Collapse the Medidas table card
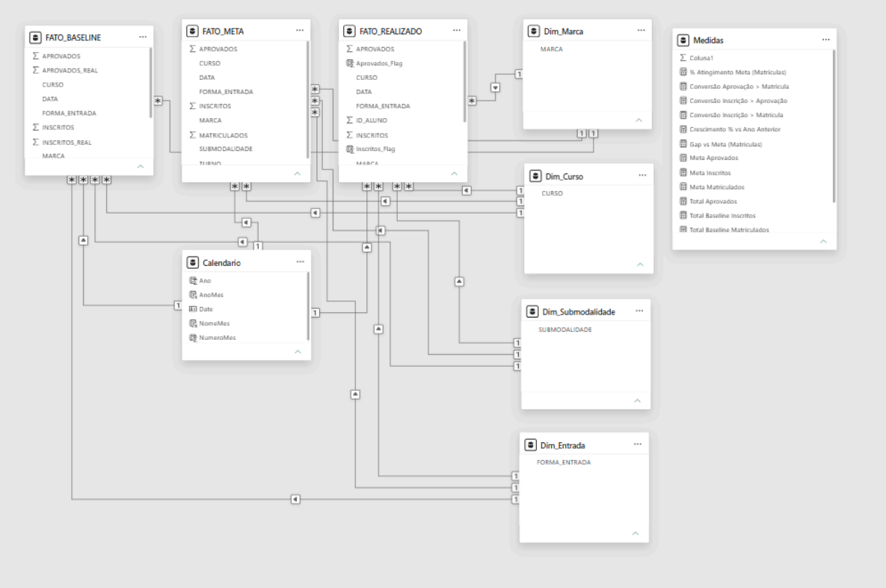Screen dimensions: 886x588 pyautogui.click(x=824, y=241)
